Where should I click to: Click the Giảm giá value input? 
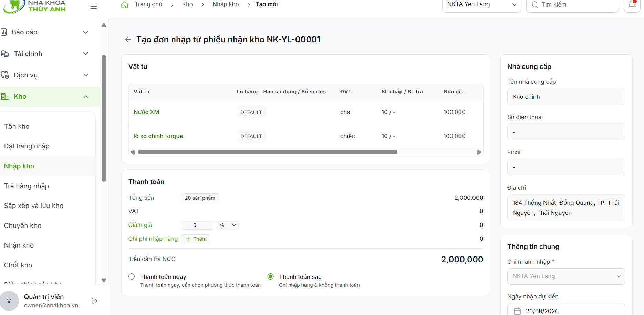click(197, 225)
